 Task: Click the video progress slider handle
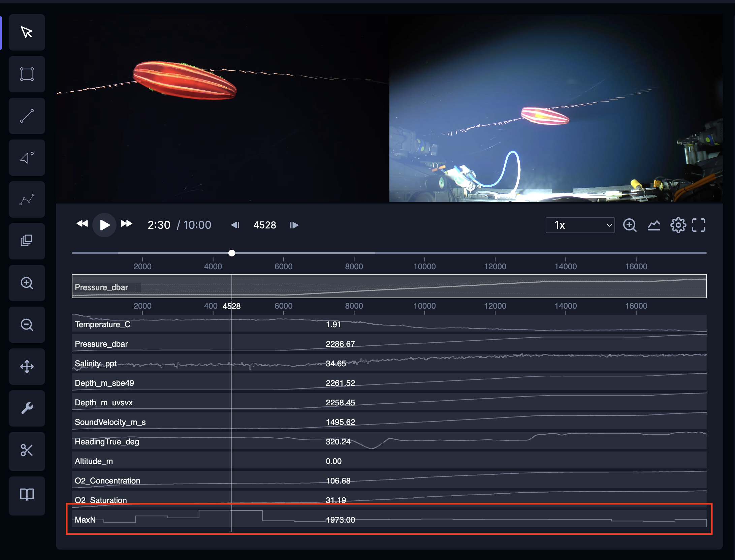point(232,253)
